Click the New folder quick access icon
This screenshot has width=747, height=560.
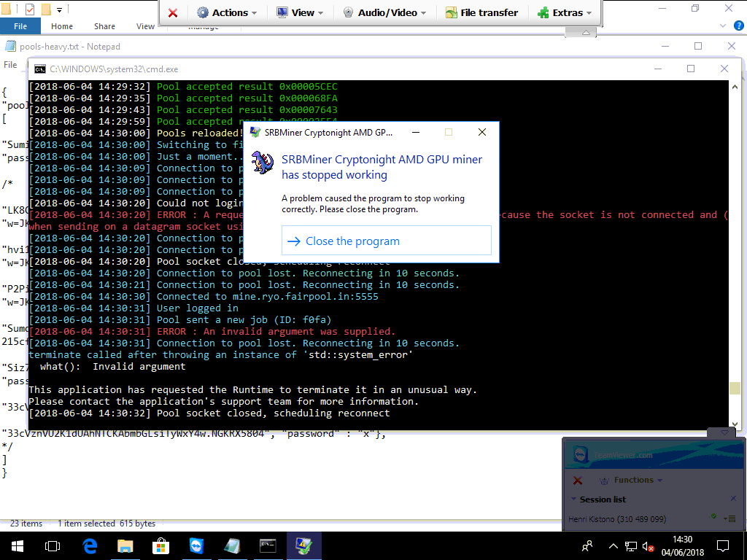click(46, 9)
